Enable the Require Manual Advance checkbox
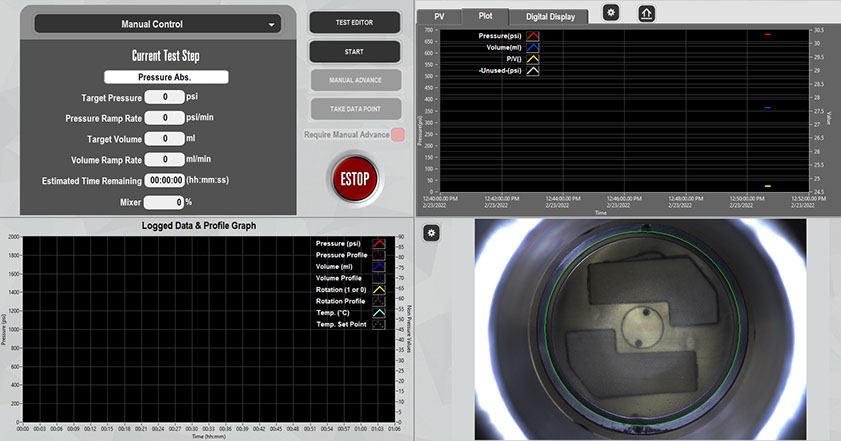The height and width of the screenshot is (441, 841). click(x=398, y=134)
